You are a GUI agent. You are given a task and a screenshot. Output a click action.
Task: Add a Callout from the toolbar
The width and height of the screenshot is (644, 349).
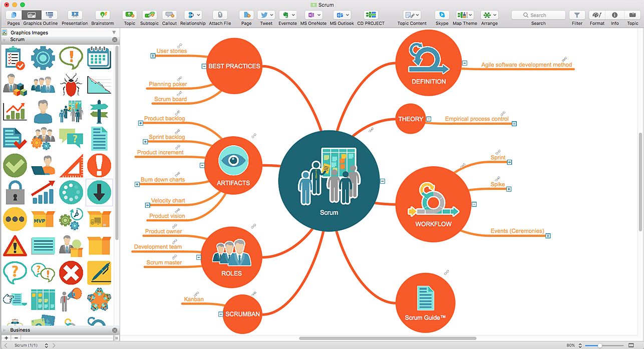coord(169,16)
